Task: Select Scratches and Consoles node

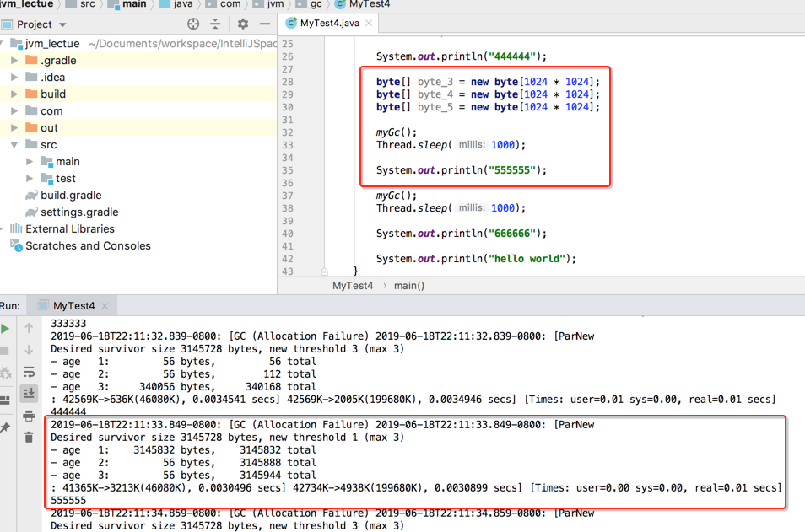Action: click(x=88, y=245)
